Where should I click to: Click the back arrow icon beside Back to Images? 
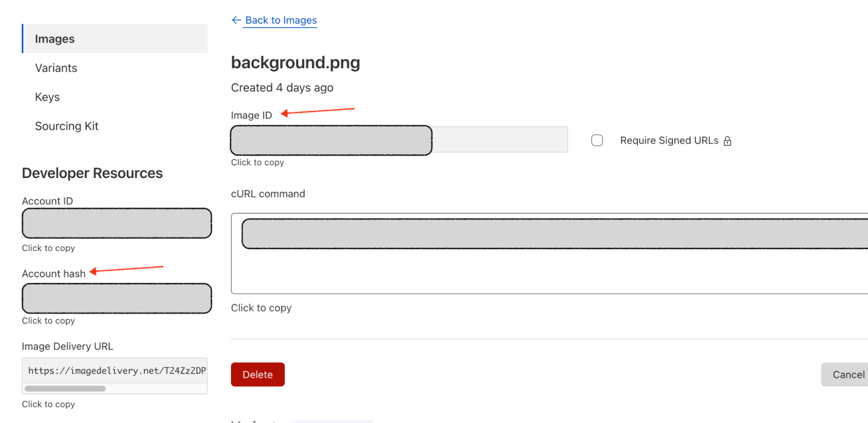(x=236, y=20)
